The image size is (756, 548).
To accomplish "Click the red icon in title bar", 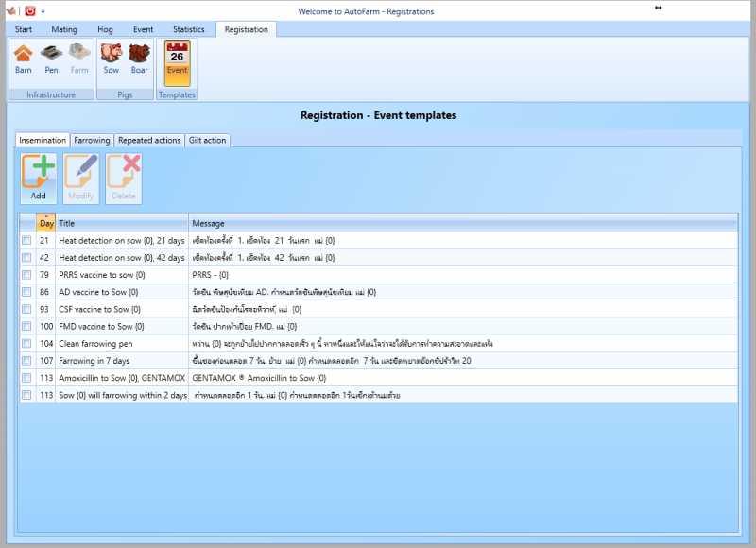I will [x=29, y=11].
